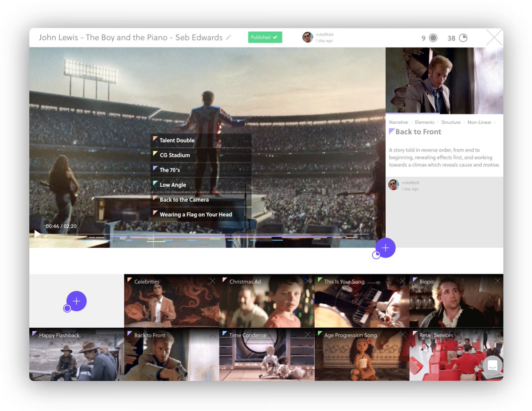Open the reference image in the side panel

[x=444, y=81]
